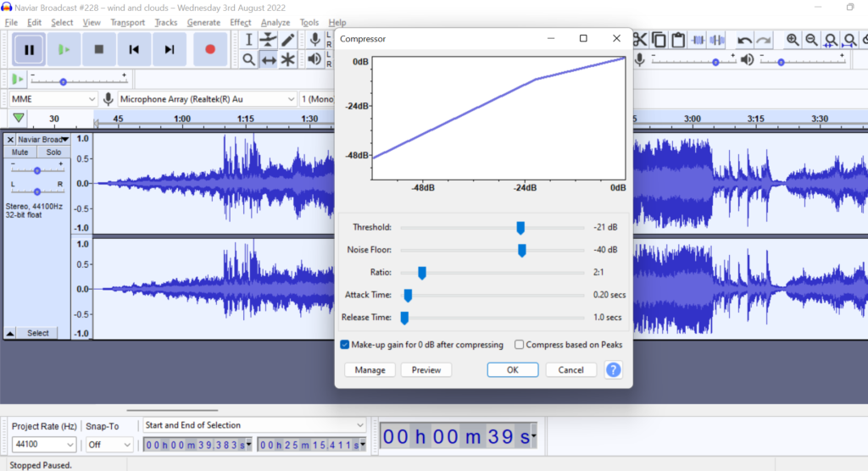Expand Start and End of Selection dropdown
868x471 pixels.
(x=253, y=425)
